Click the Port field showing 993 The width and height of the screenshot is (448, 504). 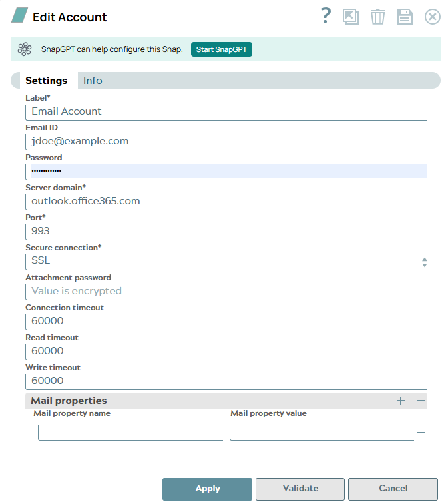(226, 231)
